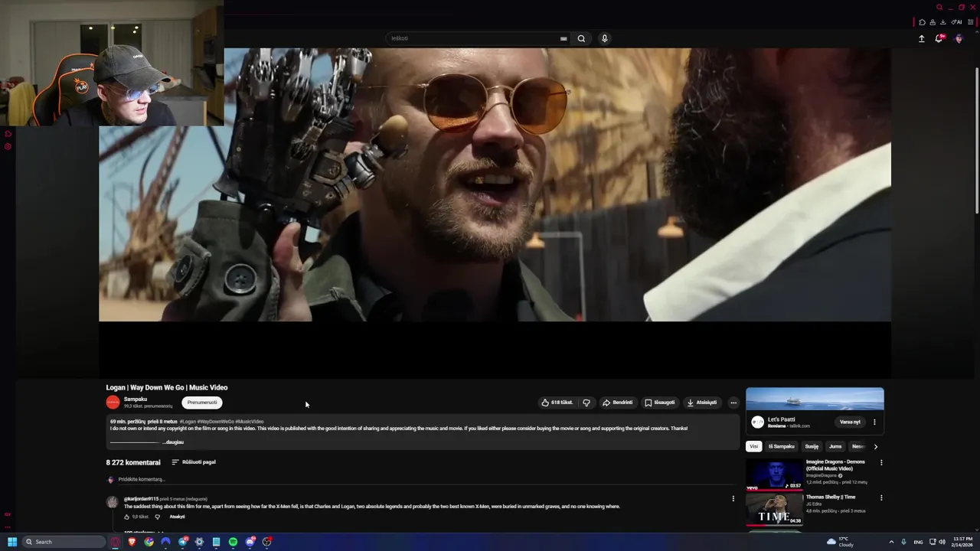Image resolution: width=980 pixels, height=551 pixels.
Task: Select the Susiję filter chip
Action: tap(812, 446)
